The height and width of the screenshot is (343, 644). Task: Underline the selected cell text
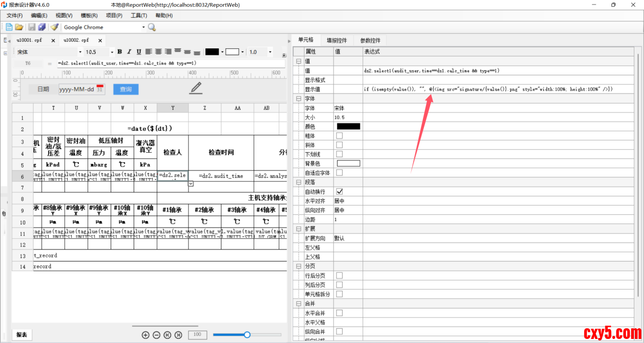139,52
